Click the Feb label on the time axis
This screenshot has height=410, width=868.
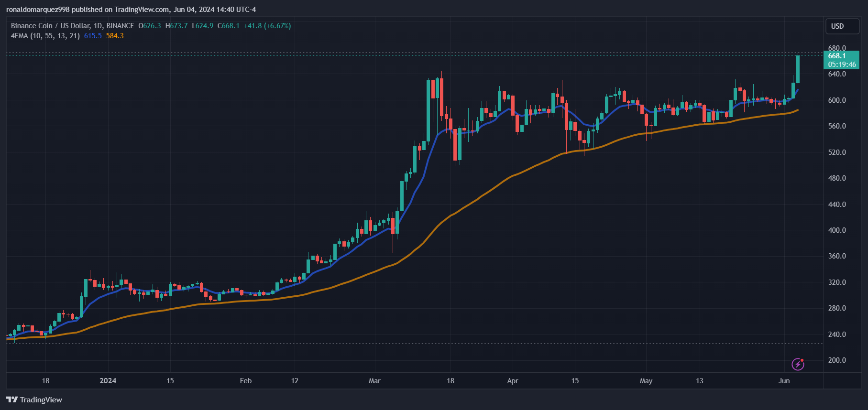pos(245,381)
